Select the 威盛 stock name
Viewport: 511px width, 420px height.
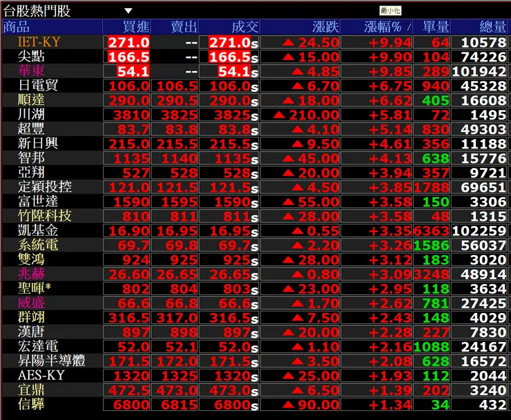coord(31,303)
